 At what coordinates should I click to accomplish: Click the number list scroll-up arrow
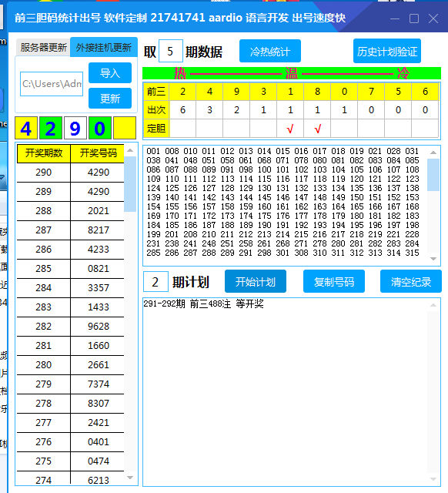(x=433, y=153)
